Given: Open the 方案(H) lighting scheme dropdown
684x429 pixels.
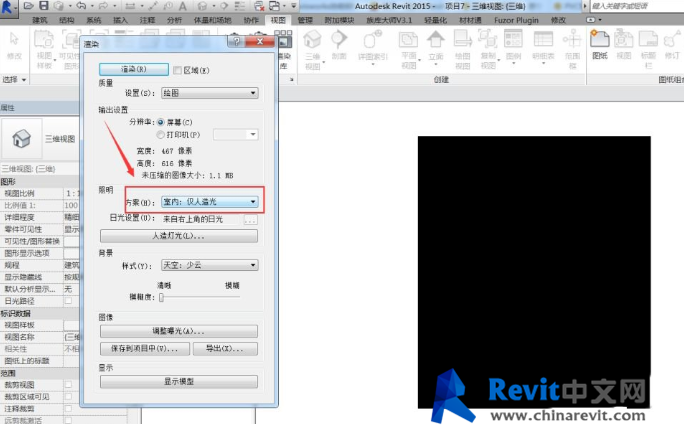Looking at the screenshot, I should (209, 202).
